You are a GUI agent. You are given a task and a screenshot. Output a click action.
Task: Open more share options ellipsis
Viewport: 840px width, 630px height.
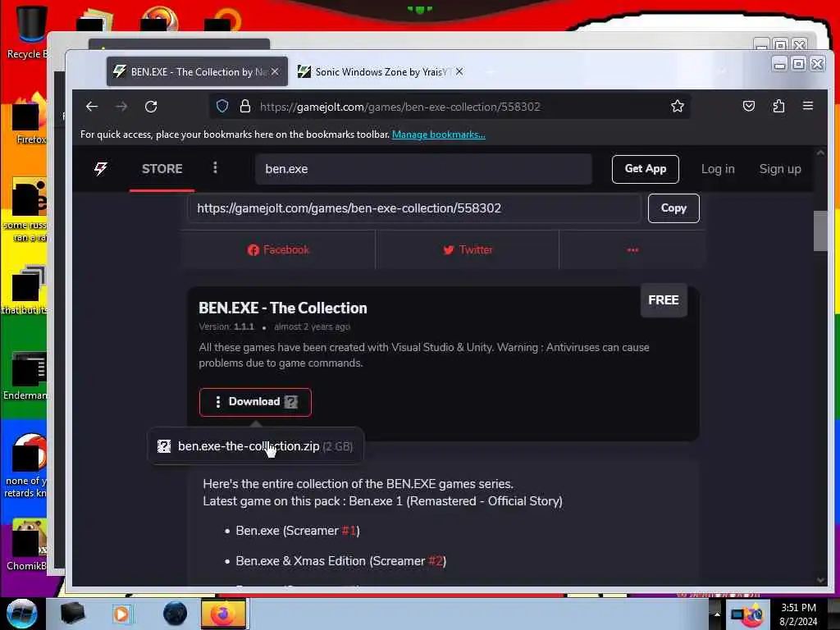coord(632,249)
